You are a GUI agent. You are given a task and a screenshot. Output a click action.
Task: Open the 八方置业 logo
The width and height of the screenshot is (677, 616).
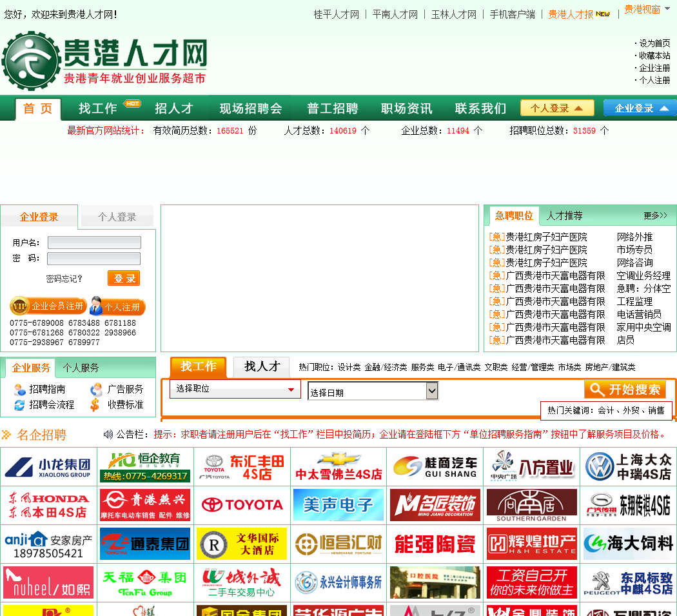pyautogui.click(x=532, y=467)
